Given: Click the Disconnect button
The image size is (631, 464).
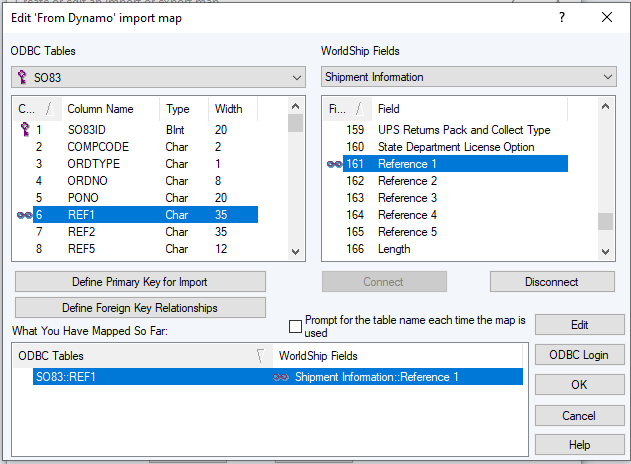Looking at the screenshot, I should coord(552,282).
